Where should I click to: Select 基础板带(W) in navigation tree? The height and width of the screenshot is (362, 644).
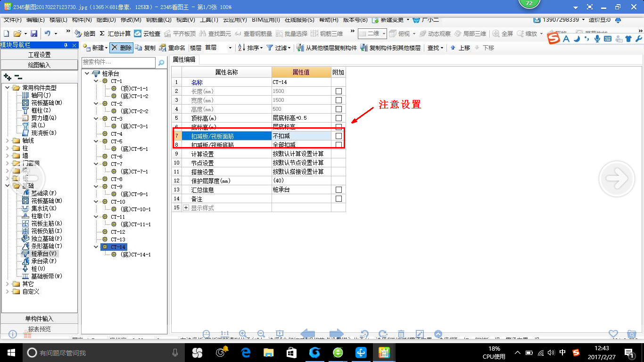point(46,276)
